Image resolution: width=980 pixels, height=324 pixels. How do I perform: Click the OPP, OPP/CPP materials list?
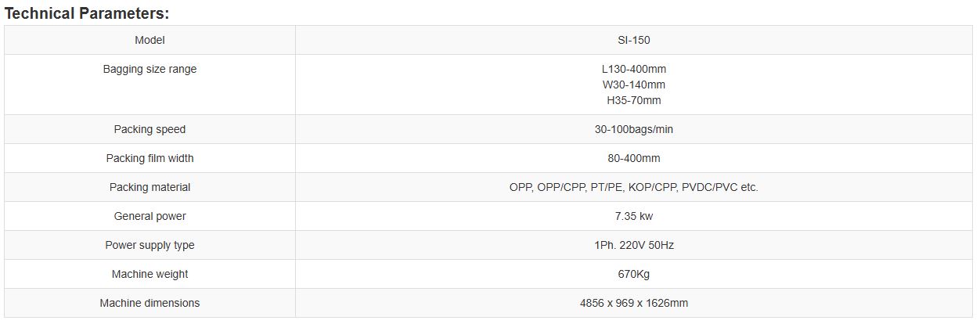click(633, 187)
